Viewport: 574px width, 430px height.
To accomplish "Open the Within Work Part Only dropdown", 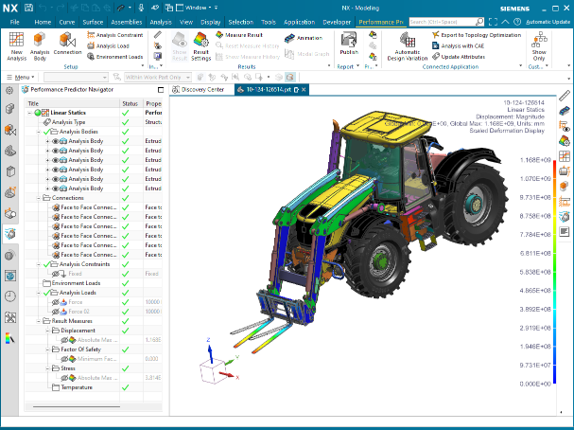I will click(x=158, y=77).
